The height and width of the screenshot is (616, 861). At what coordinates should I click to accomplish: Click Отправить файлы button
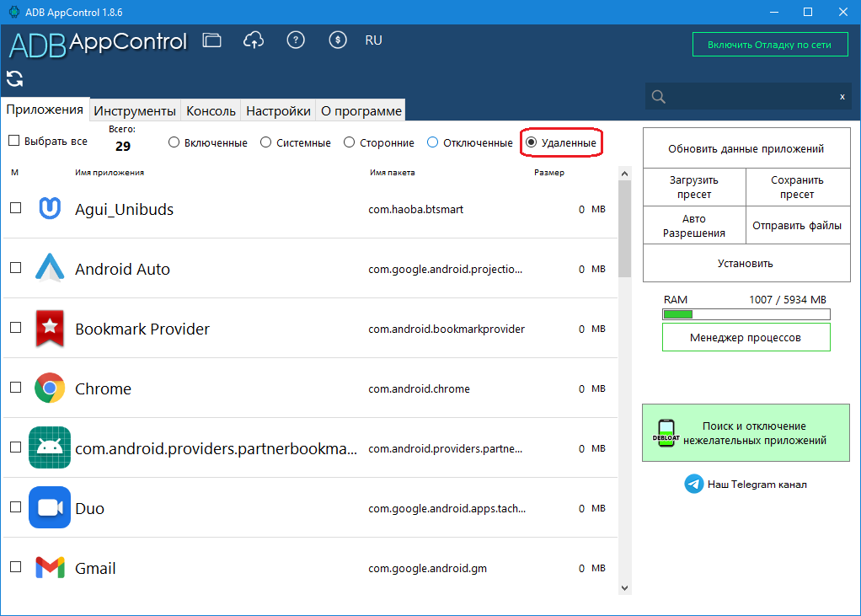coord(797,226)
